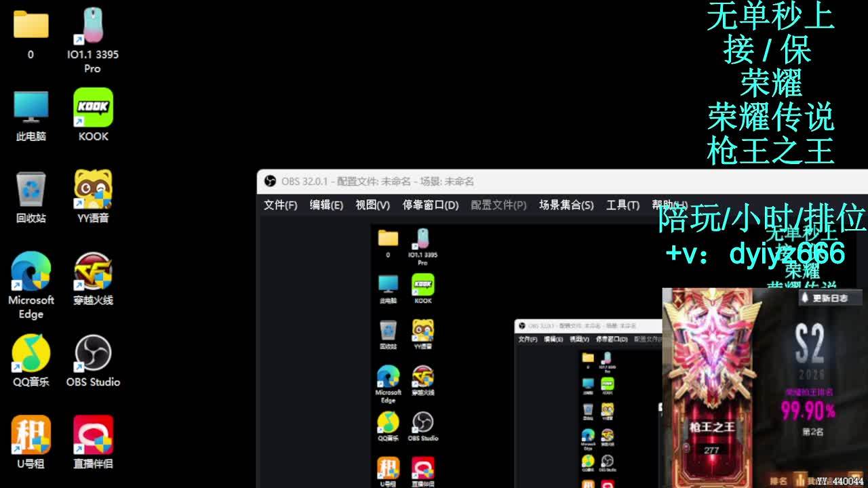Viewport: 868px width, 488px height.
Task: Open the 编辑(E) menu in OBS
Action: (x=326, y=205)
